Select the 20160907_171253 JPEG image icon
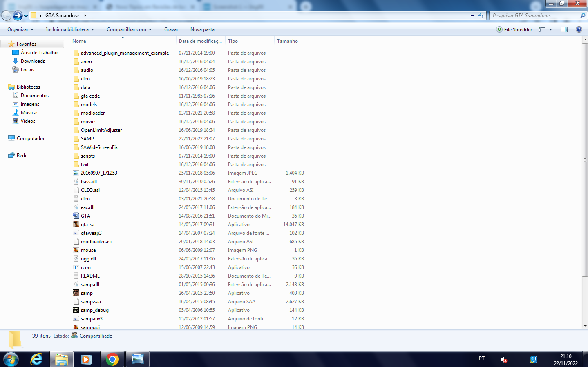 (76, 173)
